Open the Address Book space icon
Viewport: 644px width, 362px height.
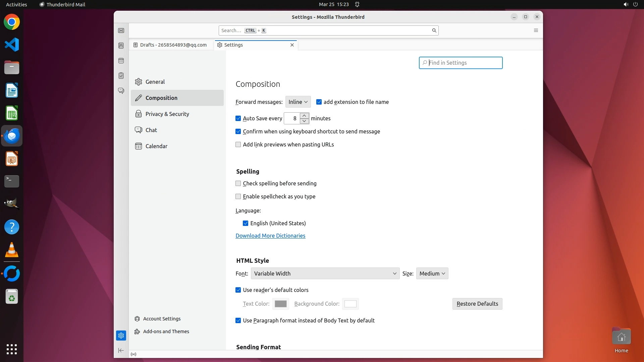point(121,46)
